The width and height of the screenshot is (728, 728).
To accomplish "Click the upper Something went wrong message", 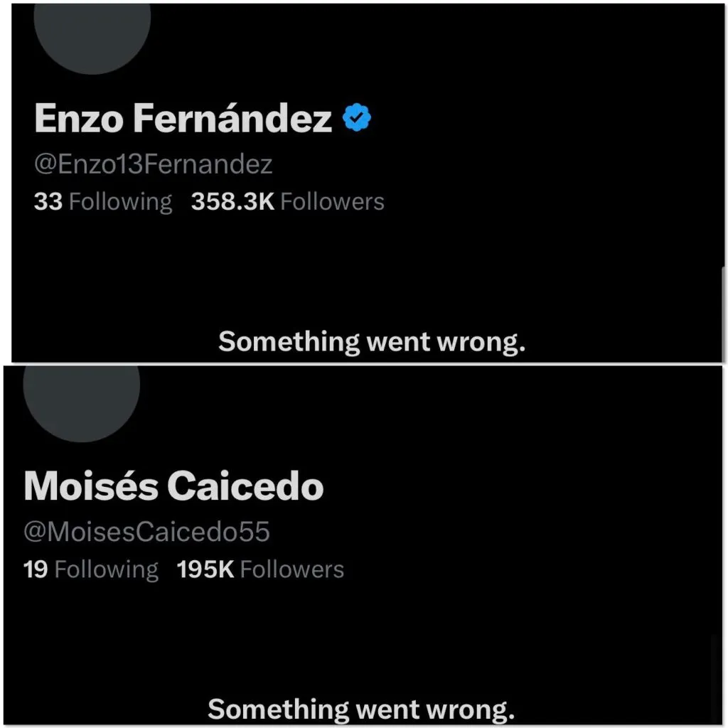I will click(x=373, y=342).
